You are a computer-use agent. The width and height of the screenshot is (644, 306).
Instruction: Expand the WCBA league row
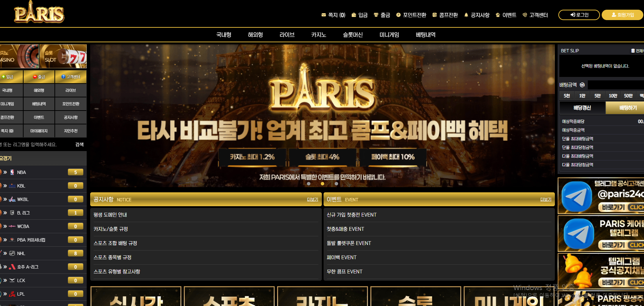pos(43,226)
